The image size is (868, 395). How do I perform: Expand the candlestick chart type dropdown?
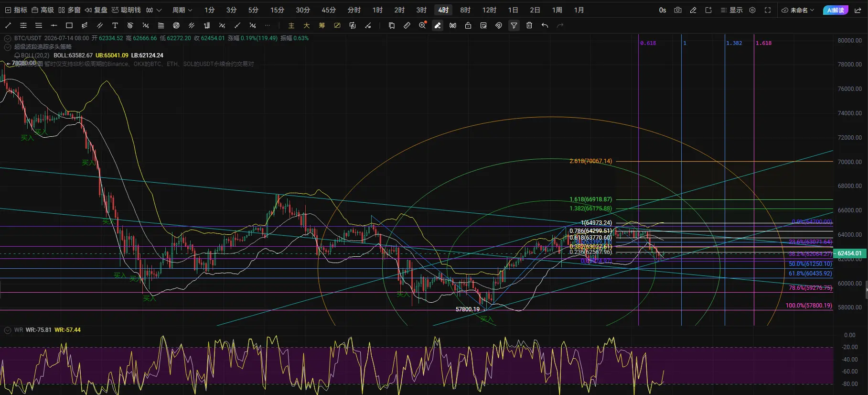[x=154, y=10]
